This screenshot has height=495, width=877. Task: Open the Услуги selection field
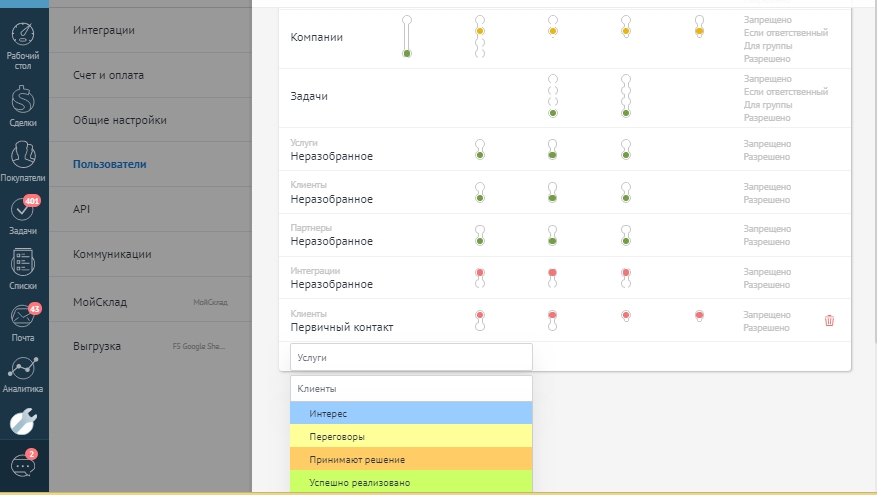[x=411, y=357]
